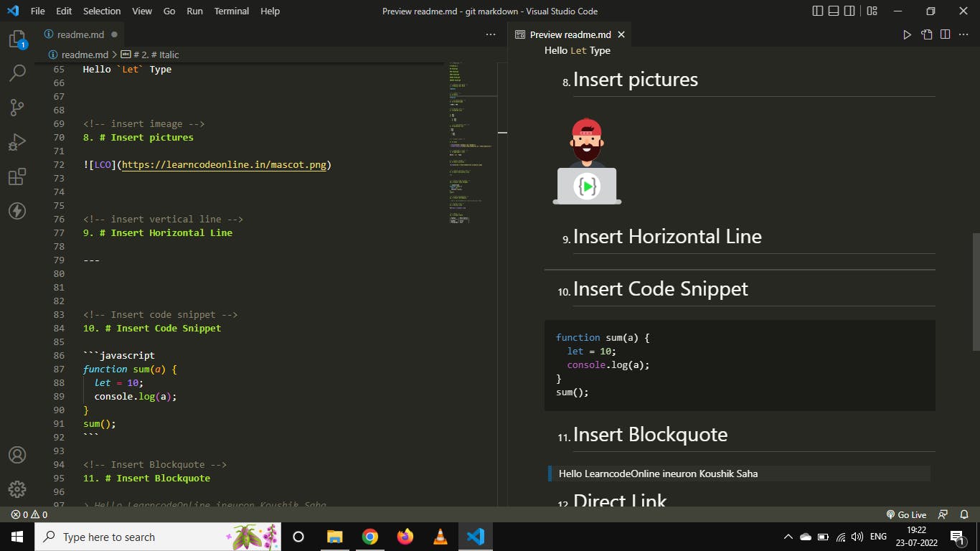Expand the '# 2. # Italic' breadcrumb
Image resolution: width=980 pixels, height=551 pixels.
click(149, 55)
